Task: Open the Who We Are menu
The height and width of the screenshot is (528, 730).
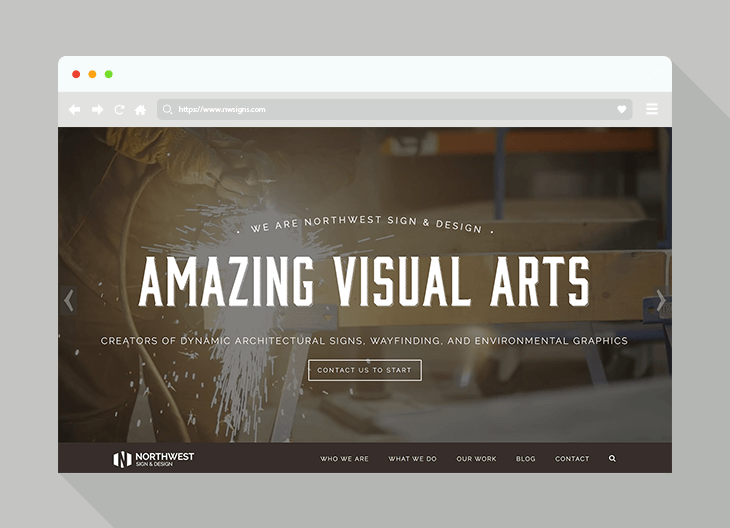Action: 344,459
